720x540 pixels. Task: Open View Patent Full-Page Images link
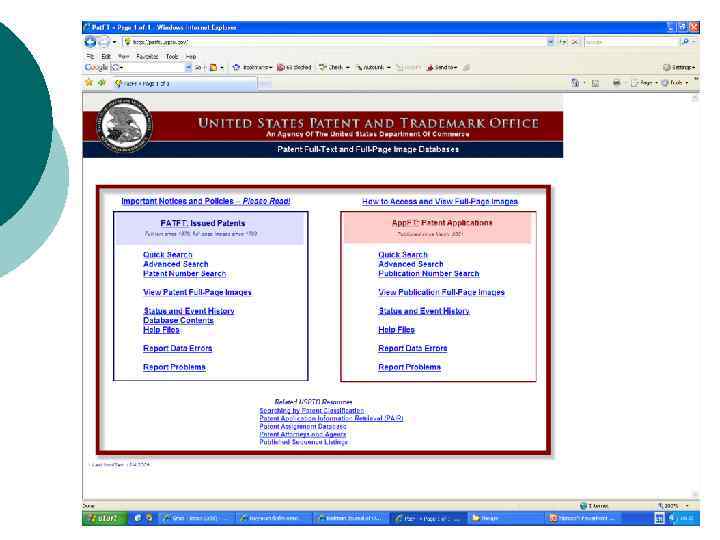click(x=197, y=292)
